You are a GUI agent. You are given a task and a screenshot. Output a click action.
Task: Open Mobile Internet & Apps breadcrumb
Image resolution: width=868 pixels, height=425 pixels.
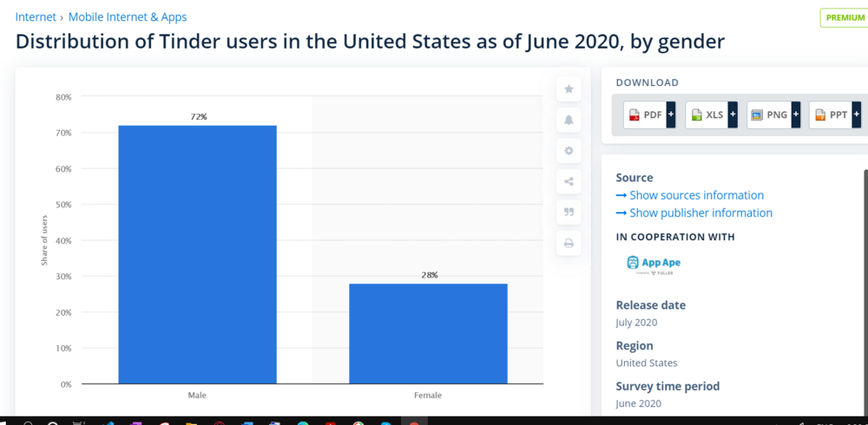[128, 17]
